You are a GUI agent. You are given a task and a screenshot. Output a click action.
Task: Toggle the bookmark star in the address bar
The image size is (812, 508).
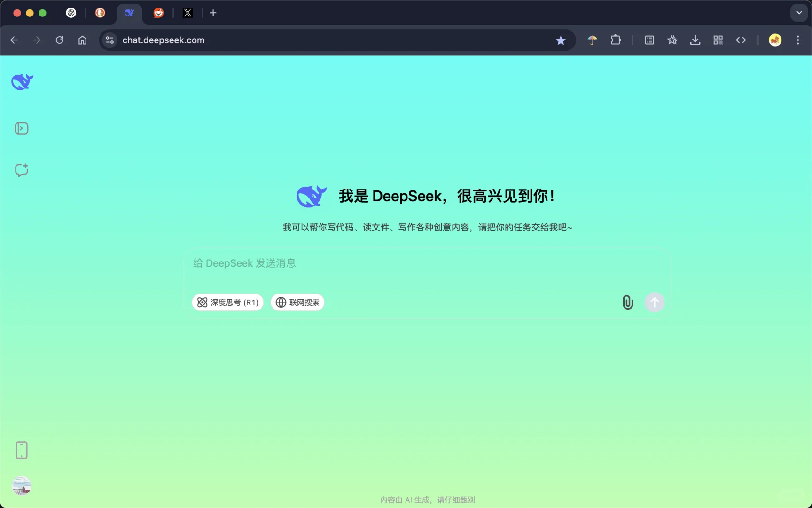click(x=561, y=40)
